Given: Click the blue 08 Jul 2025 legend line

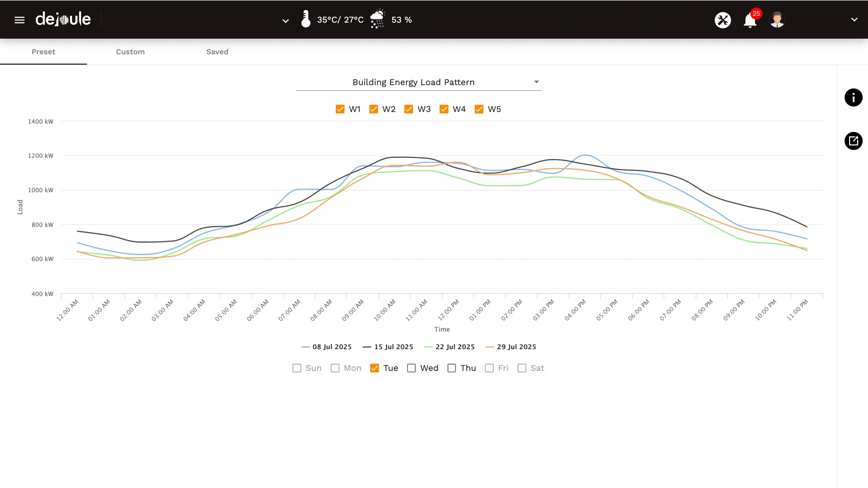Looking at the screenshot, I should click(305, 347).
